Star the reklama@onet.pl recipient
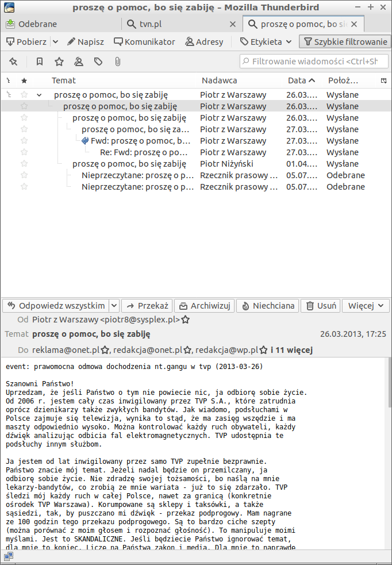The width and height of the screenshot is (392, 565). pos(105,350)
